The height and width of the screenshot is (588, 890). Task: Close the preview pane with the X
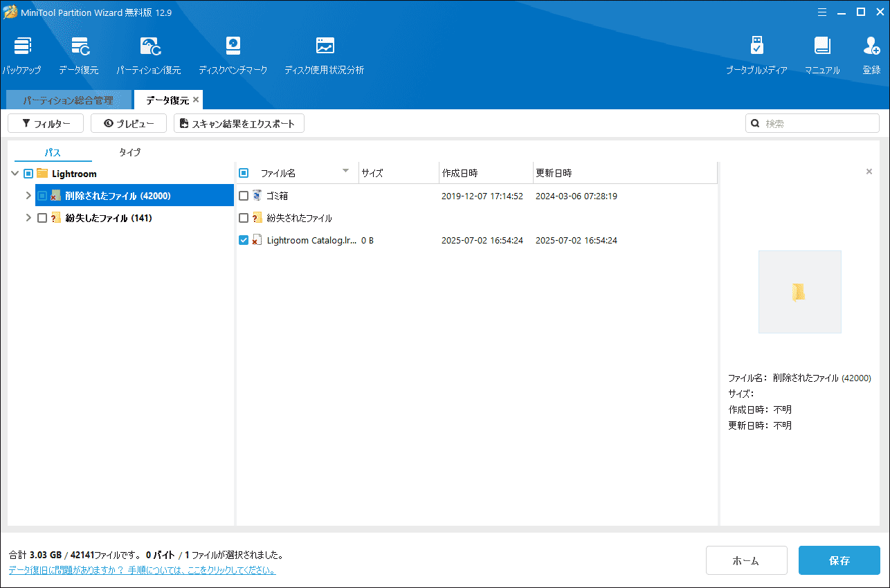(x=869, y=172)
